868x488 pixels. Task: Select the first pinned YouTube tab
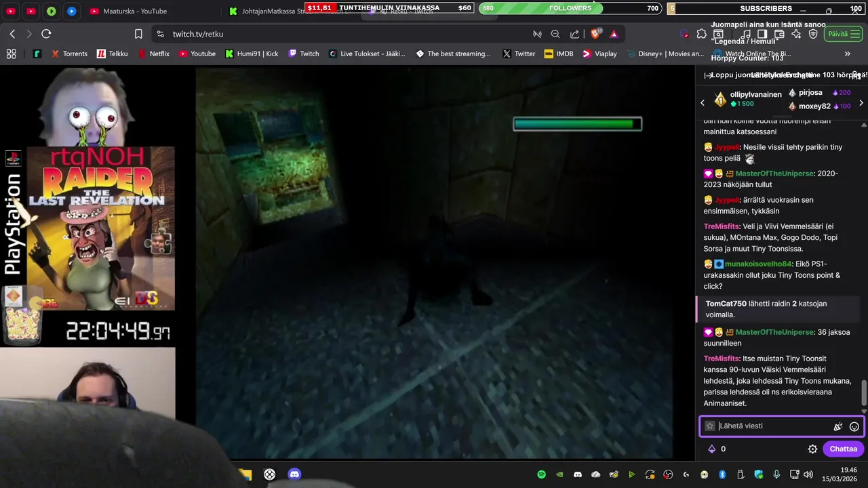tap(11, 11)
